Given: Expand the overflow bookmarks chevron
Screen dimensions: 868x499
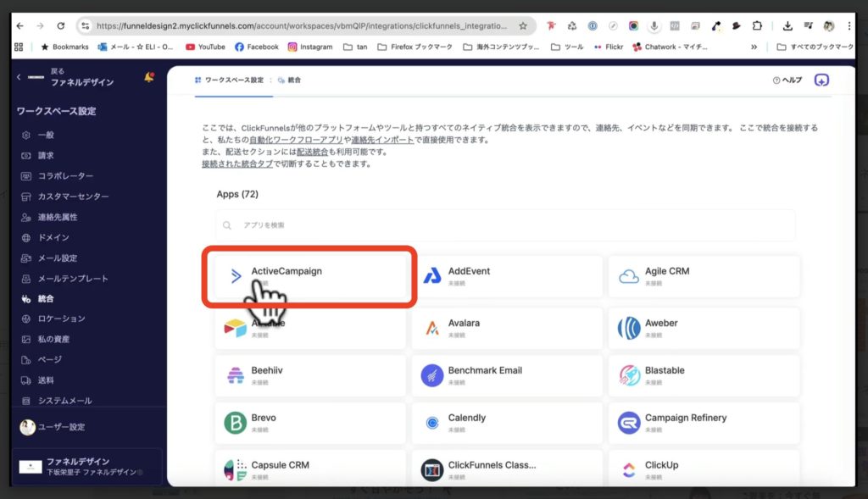Looking at the screenshot, I should [754, 47].
